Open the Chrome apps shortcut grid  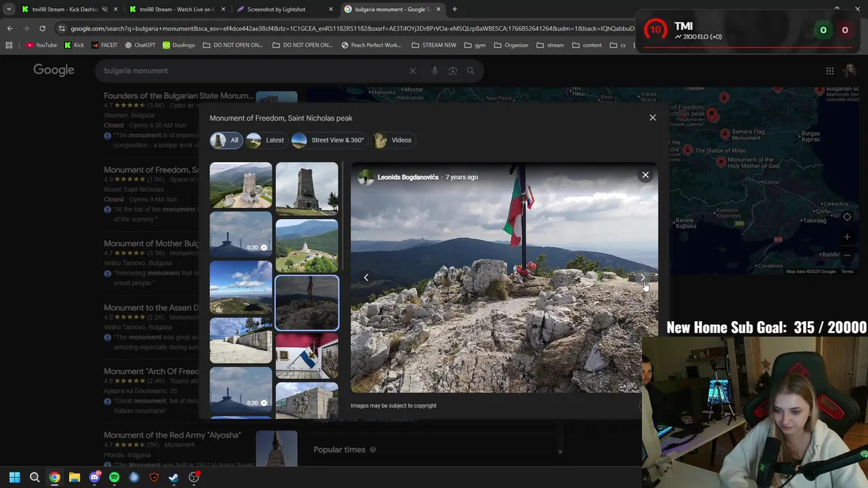(x=9, y=45)
